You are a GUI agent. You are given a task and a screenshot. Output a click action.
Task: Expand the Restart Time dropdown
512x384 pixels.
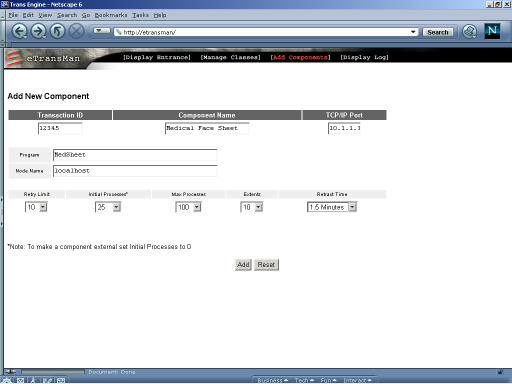[352, 207]
